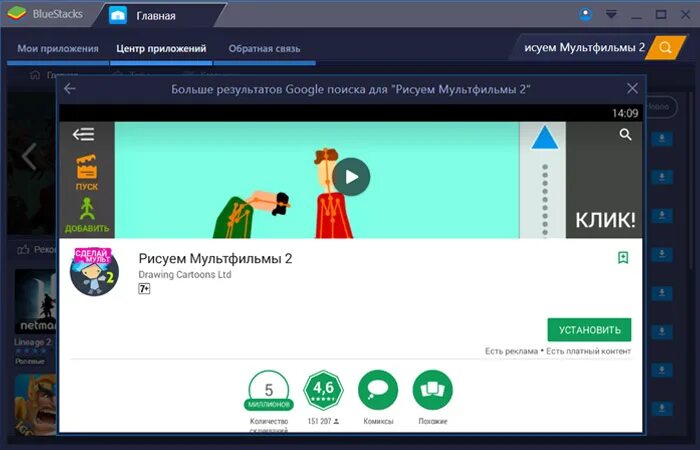The width and height of the screenshot is (700, 450).
Task: Click the BlueStacks logo icon
Action: tap(17, 14)
